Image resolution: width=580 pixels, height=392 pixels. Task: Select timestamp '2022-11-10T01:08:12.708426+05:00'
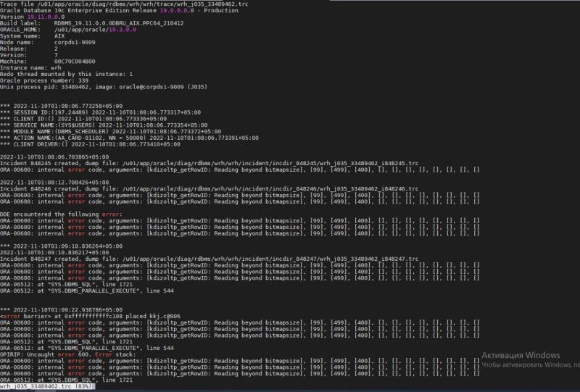pyautogui.click(x=54, y=183)
